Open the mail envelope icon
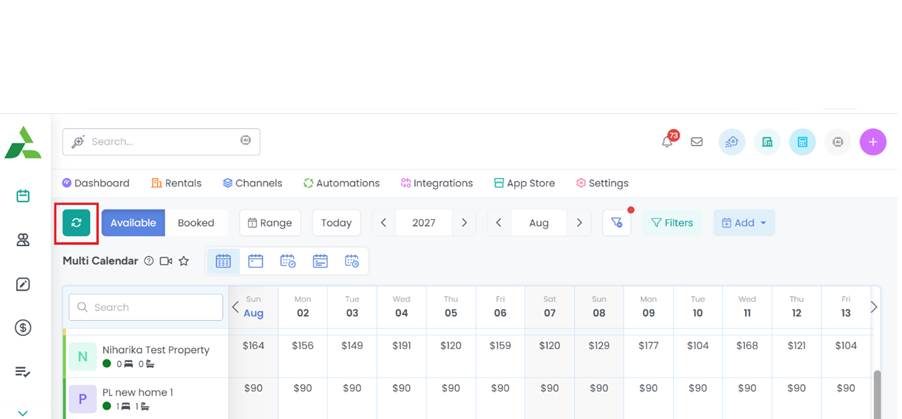 pyautogui.click(x=697, y=142)
